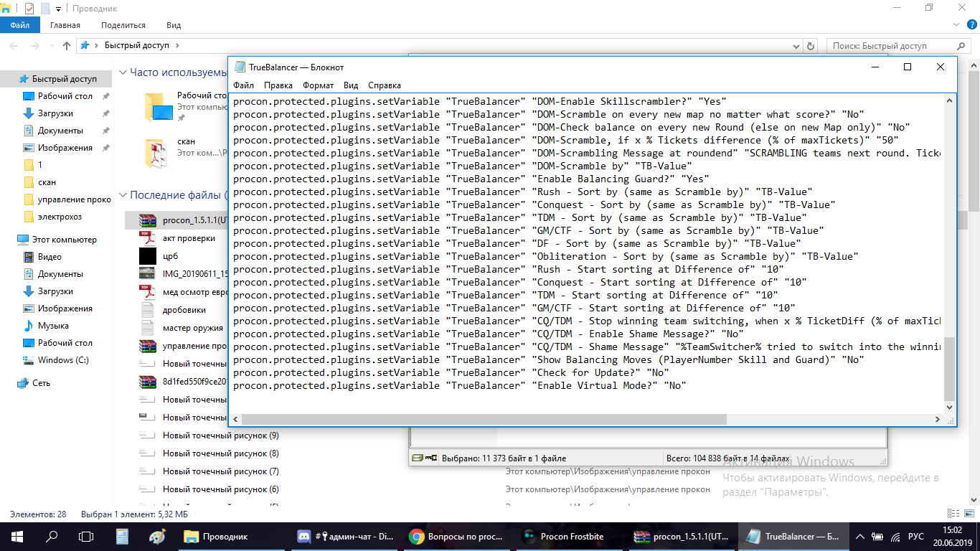Collapse the 'Последние файлы' section chevron
980x551 pixels.
(x=123, y=195)
